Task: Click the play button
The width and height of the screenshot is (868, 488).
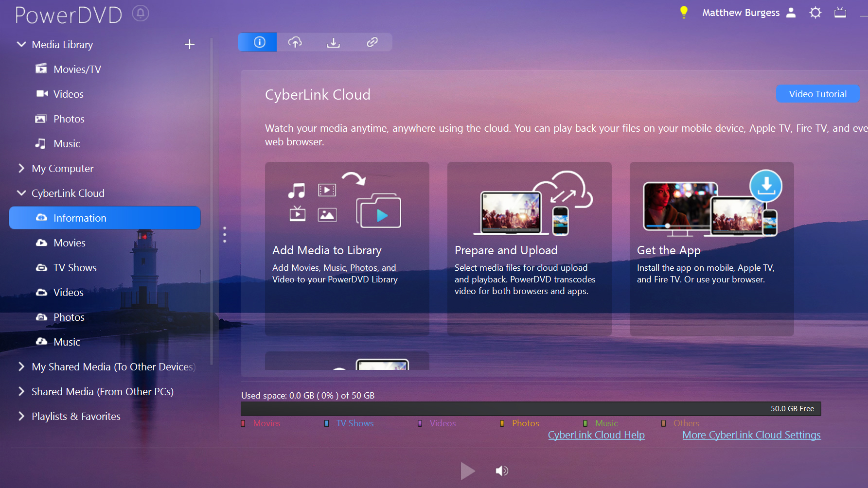Action: pyautogui.click(x=467, y=471)
